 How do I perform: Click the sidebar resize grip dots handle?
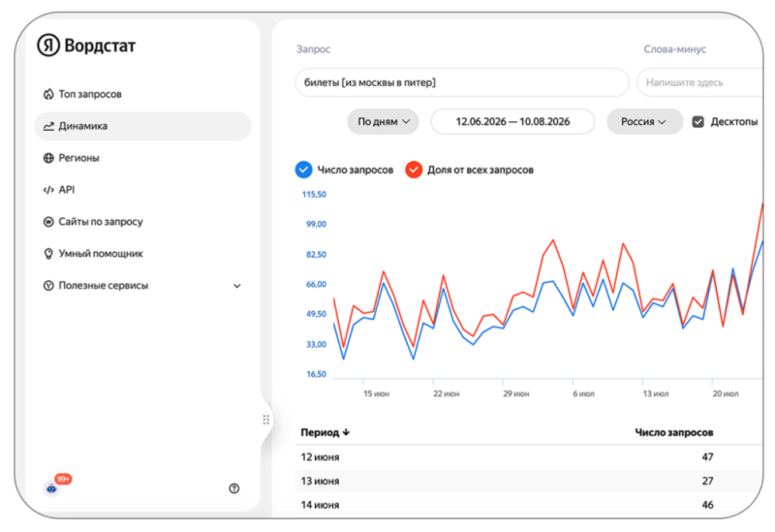(x=265, y=420)
